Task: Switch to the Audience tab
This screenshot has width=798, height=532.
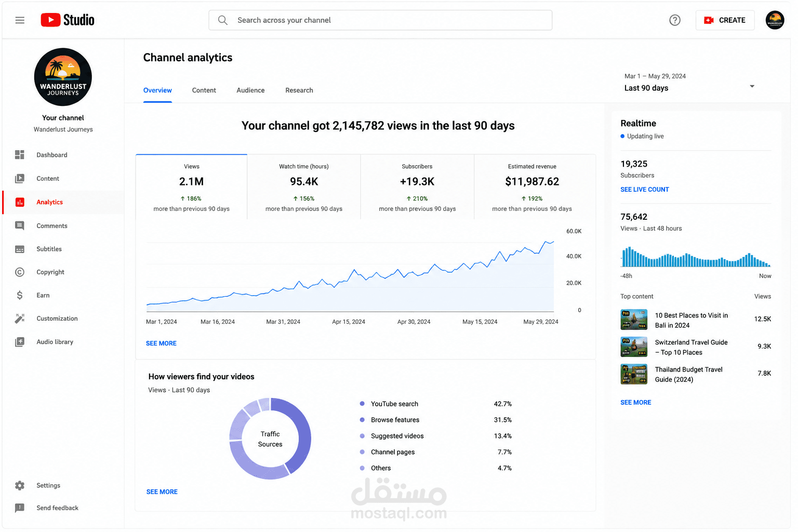Action: [x=250, y=90]
